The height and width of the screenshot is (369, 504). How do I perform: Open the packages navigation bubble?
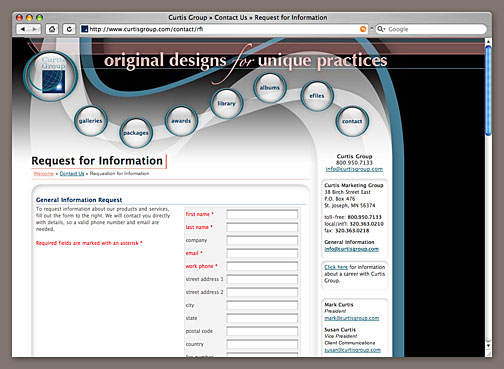pyautogui.click(x=136, y=133)
